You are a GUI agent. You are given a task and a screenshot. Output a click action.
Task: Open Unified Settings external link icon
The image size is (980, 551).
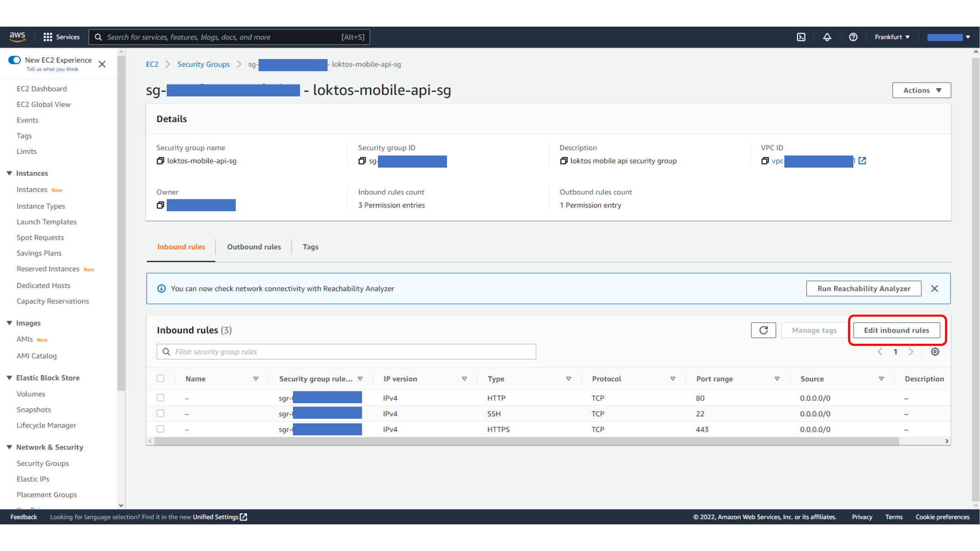click(243, 517)
